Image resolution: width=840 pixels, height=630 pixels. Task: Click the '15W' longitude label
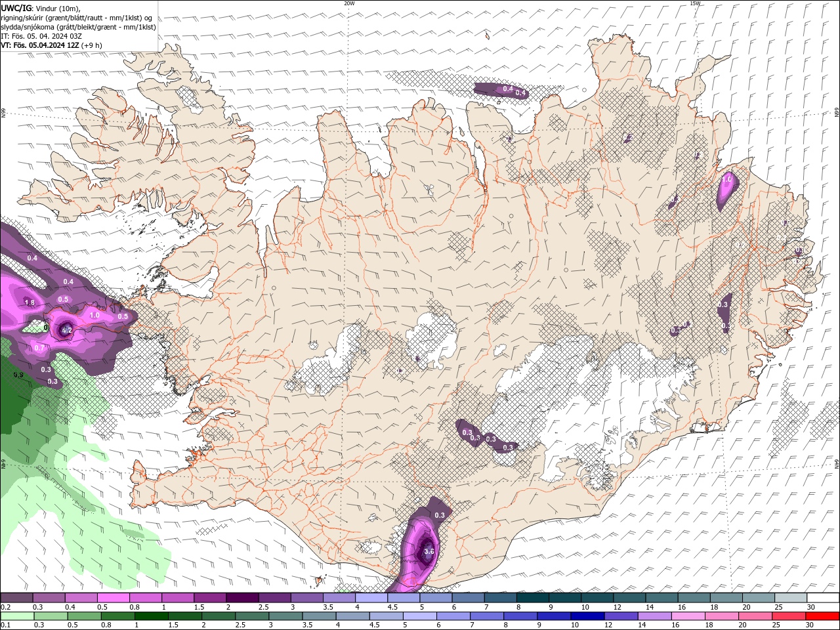pyautogui.click(x=695, y=3)
